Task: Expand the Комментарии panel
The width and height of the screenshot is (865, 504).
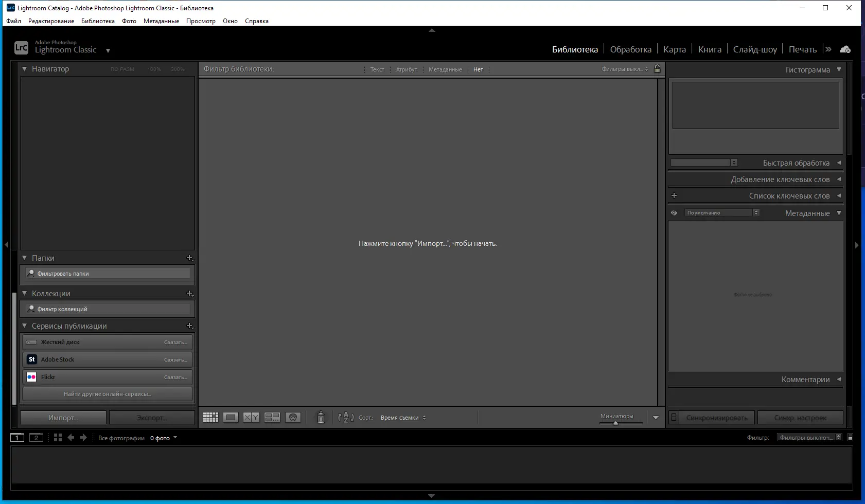Action: pyautogui.click(x=839, y=379)
